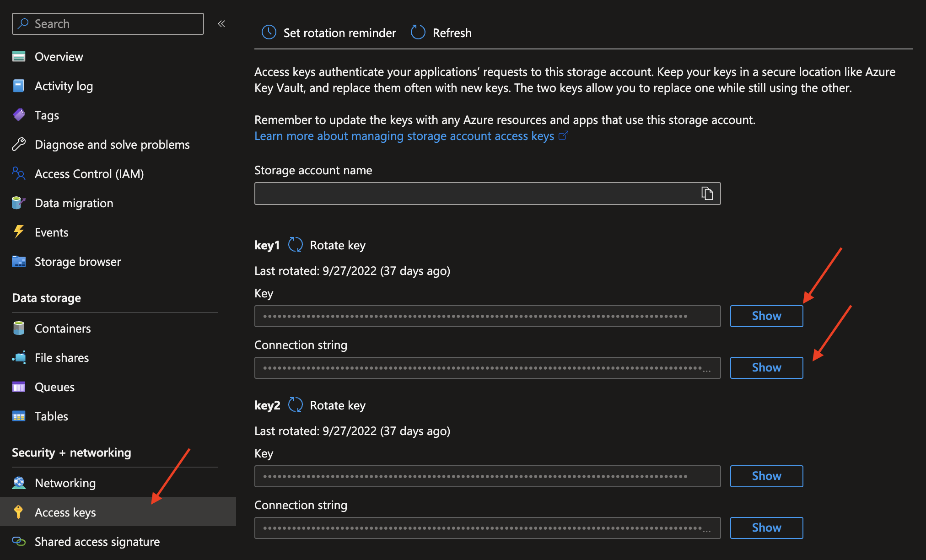The image size is (926, 560).
Task: Select Access keys in the sidebar
Action: (x=65, y=512)
